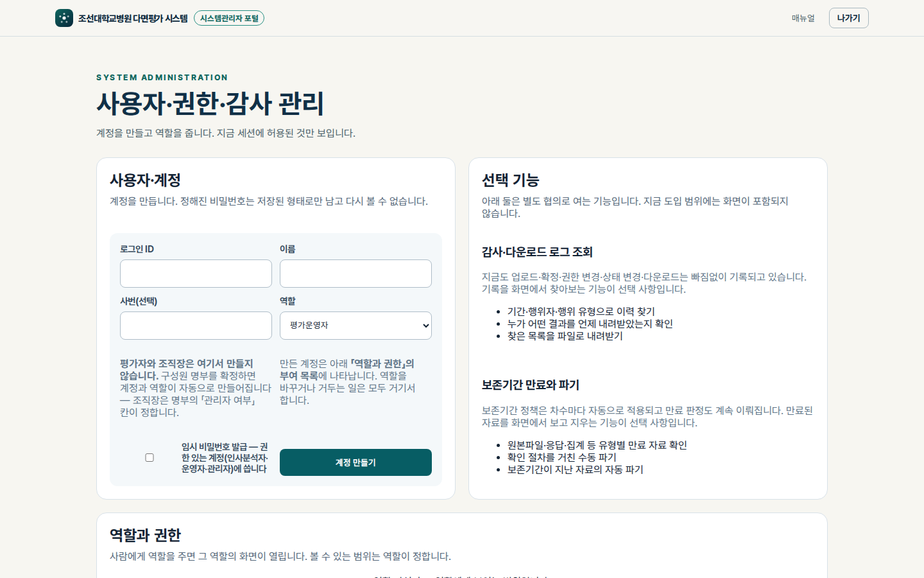The image size is (924, 578).
Task: Click the 평가자와 조직장은 여기서 만들지 않습니다 note
Action: [x=196, y=388]
